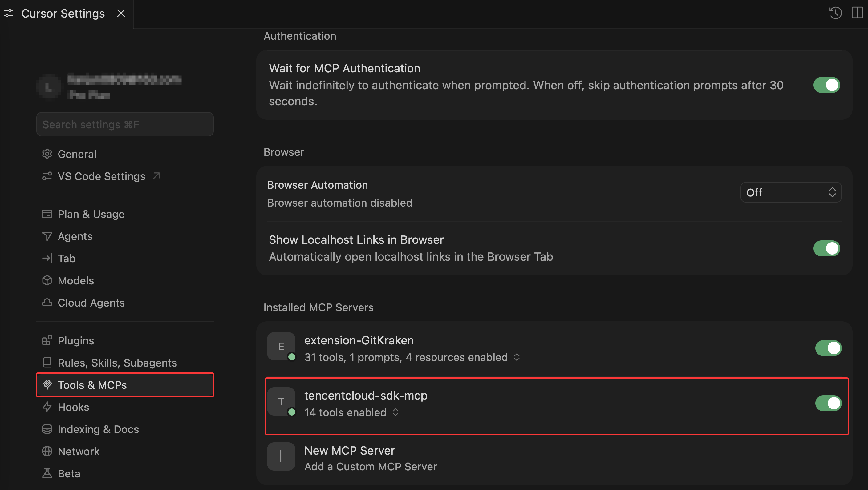
Task: Click the Plan & Usage card icon
Action: point(47,214)
